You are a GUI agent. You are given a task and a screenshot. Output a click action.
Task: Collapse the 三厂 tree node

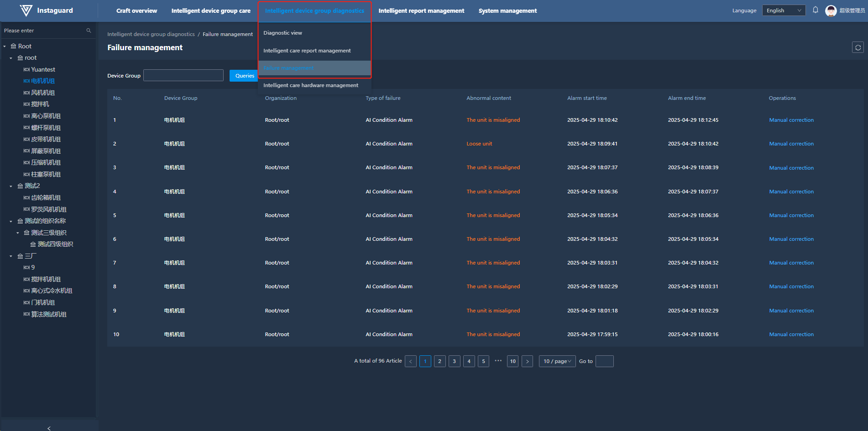coord(11,256)
